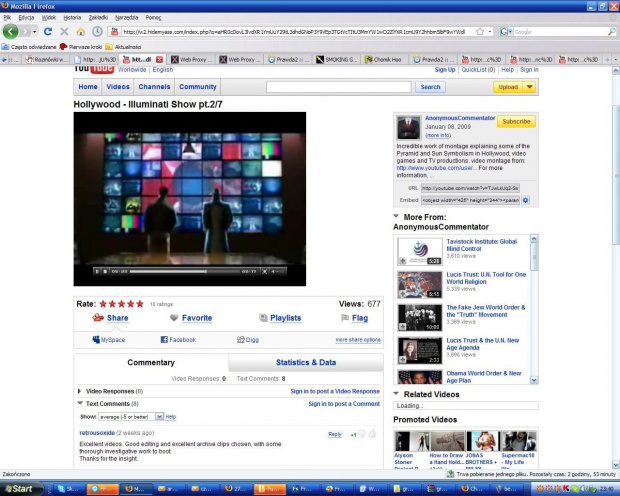Share via the MySpace icon

pyautogui.click(x=96, y=339)
